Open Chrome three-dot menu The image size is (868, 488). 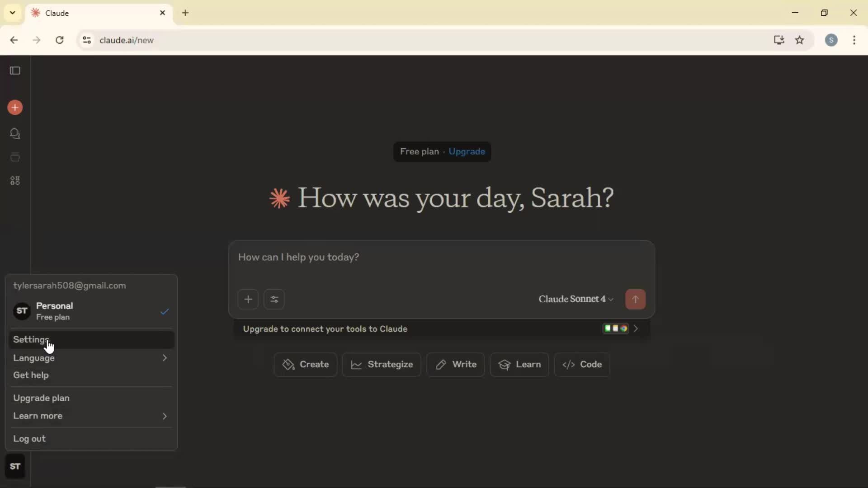pyautogui.click(x=854, y=40)
